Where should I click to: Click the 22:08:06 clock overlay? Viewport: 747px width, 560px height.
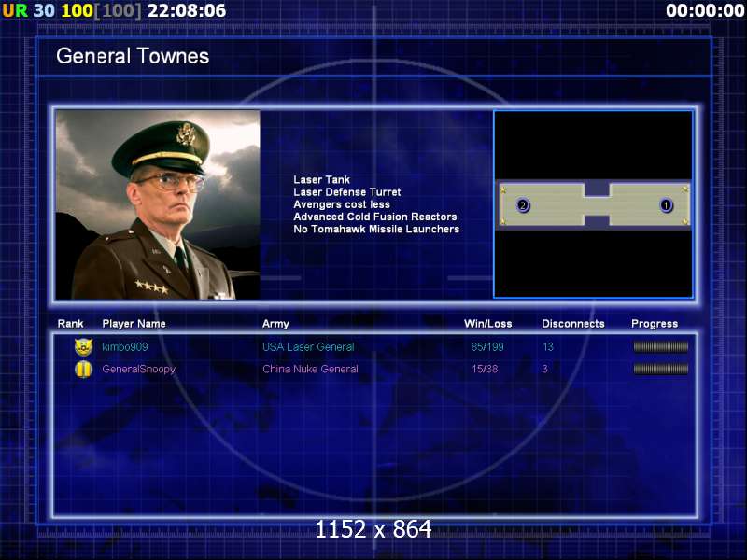[x=187, y=10]
